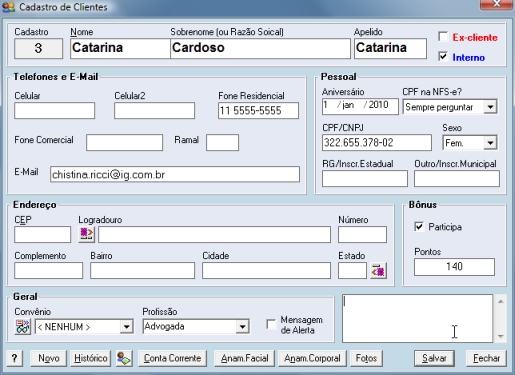Open the Histórico button
Viewport: 515px width, 375px height.
point(90,358)
